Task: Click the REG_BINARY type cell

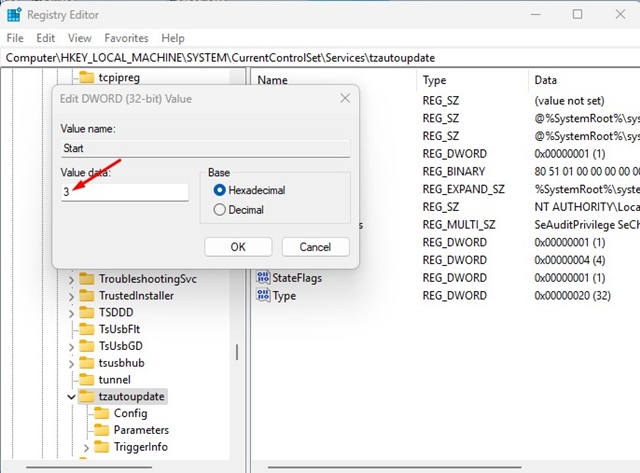Action: click(453, 171)
